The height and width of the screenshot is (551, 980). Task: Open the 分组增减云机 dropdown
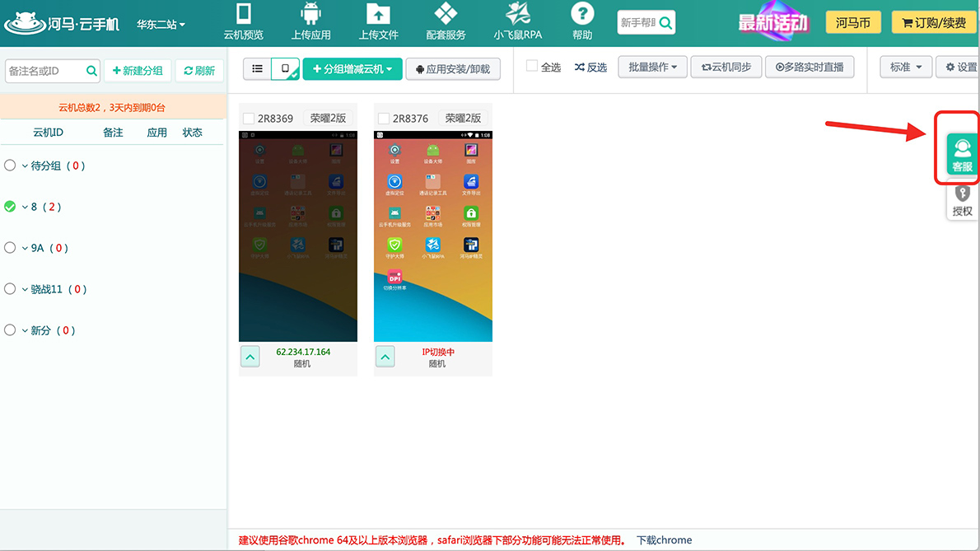pos(352,69)
